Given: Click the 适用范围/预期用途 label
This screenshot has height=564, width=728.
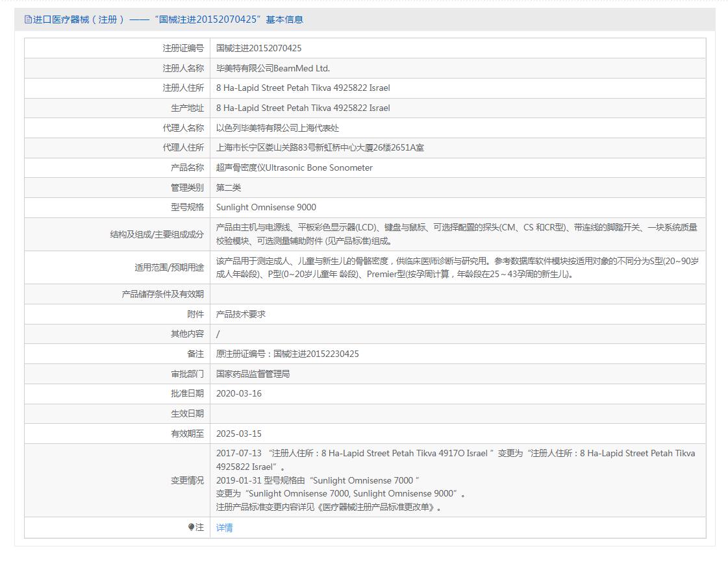Looking at the screenshot, I should coord(169,267).
